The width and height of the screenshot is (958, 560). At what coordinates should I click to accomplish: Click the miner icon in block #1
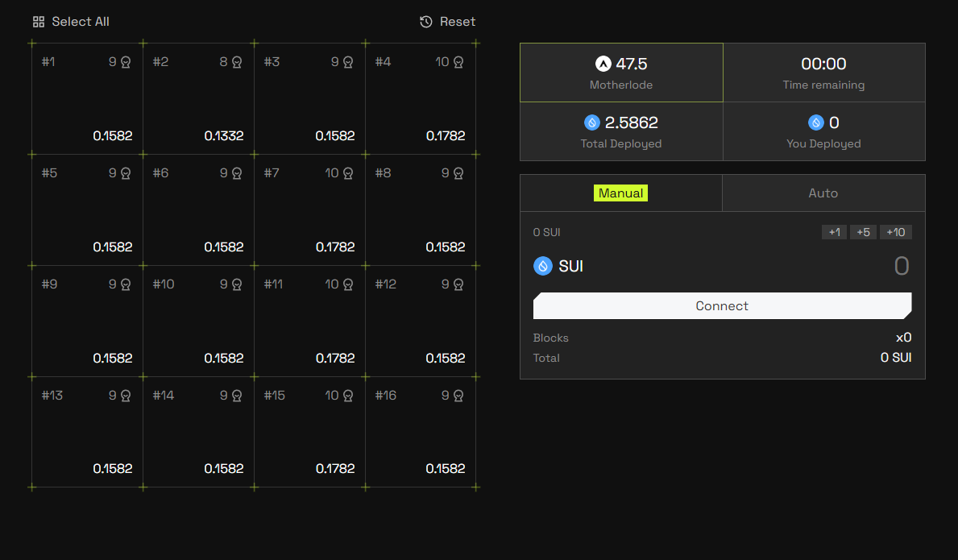tap(126, 62)
